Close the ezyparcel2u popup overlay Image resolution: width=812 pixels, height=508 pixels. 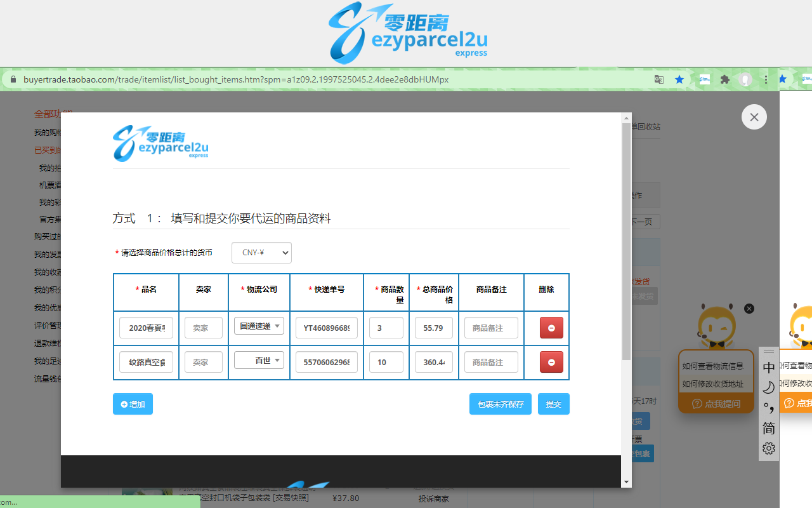click(754, 117)
